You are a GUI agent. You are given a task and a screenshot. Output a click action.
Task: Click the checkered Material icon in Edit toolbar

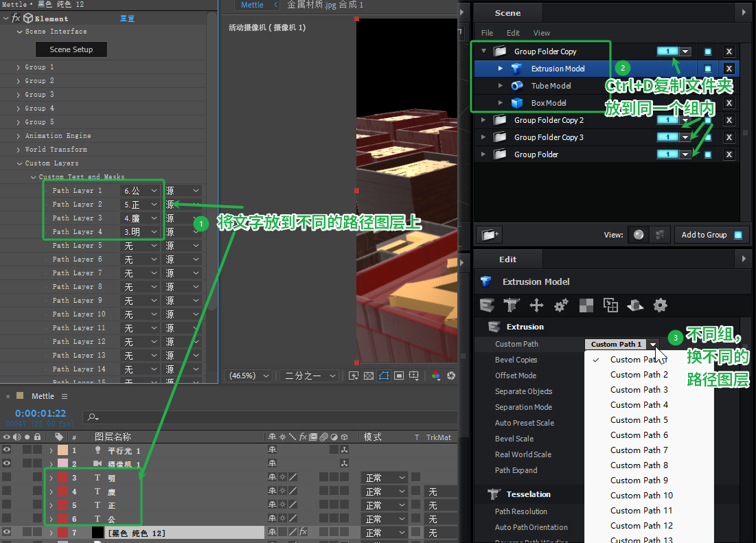(586, 305)
